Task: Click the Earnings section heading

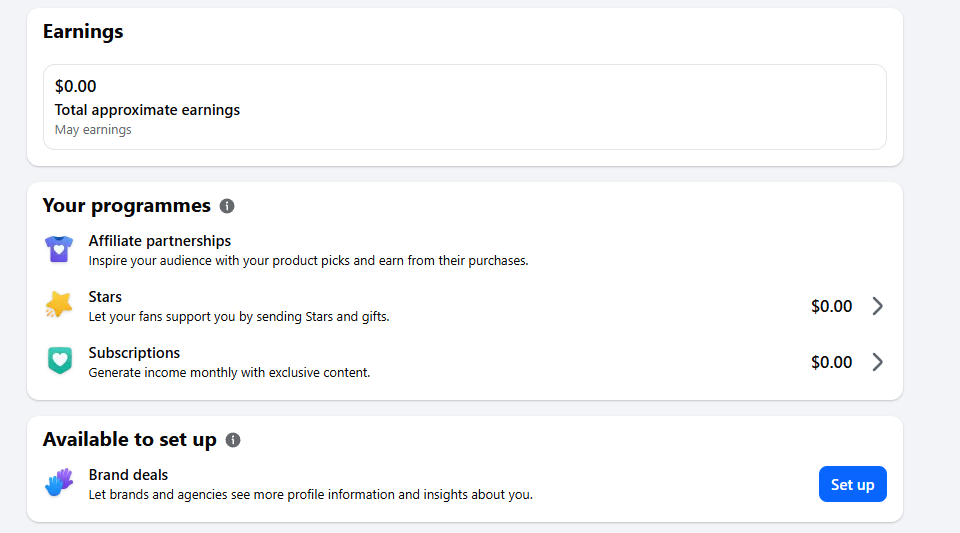Action: tap(83, 31)
